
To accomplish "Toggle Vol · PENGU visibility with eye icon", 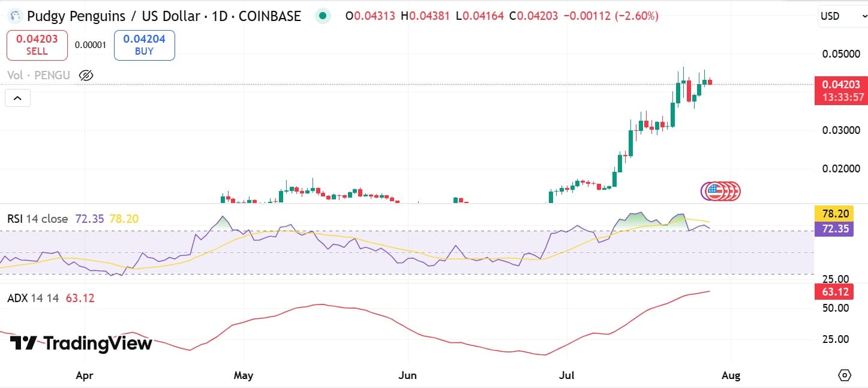I will 86,74.
